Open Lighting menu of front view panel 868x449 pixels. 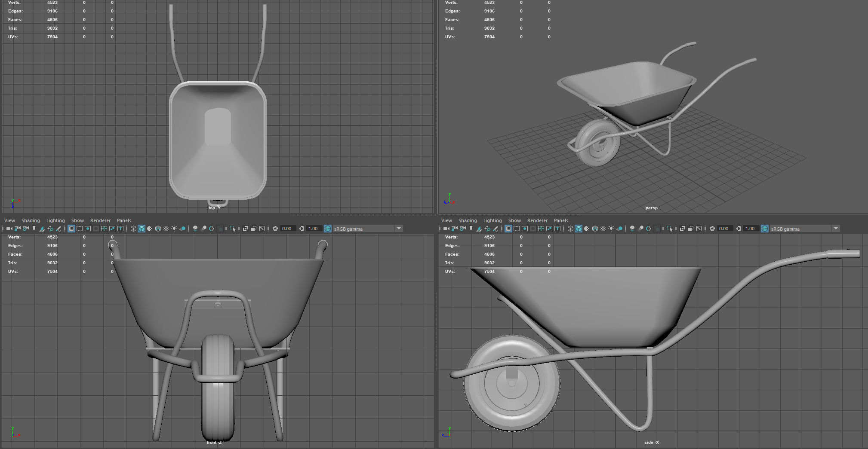point(55,220)
